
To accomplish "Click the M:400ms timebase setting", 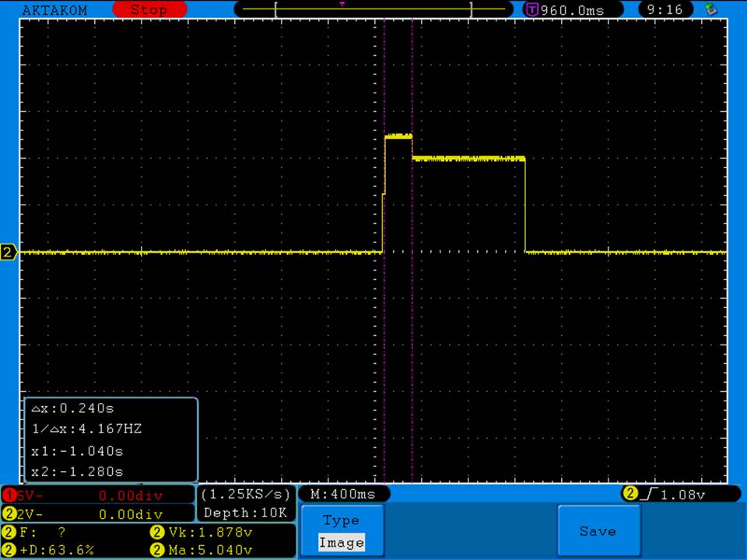I will point(342,494).
